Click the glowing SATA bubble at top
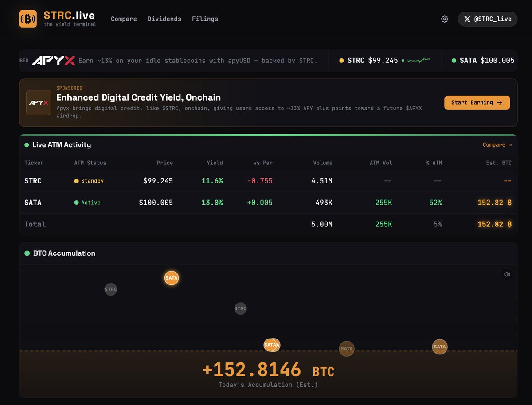532x405 pixels. [x=172, y=278]
